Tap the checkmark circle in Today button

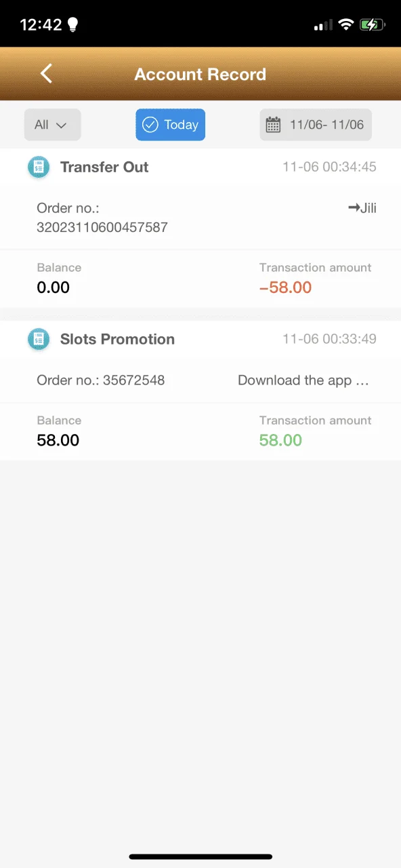(150, 125)
